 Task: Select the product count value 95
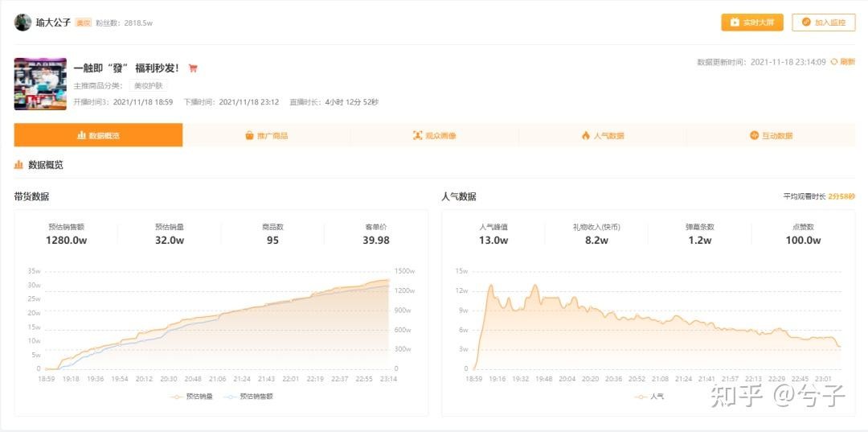coord(273,241)
